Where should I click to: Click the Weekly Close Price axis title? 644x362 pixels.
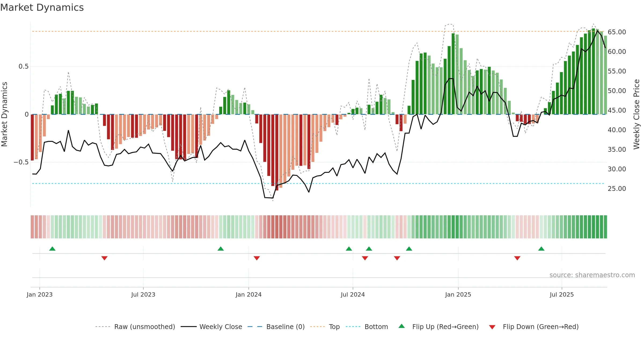click(x=636, y=114)
